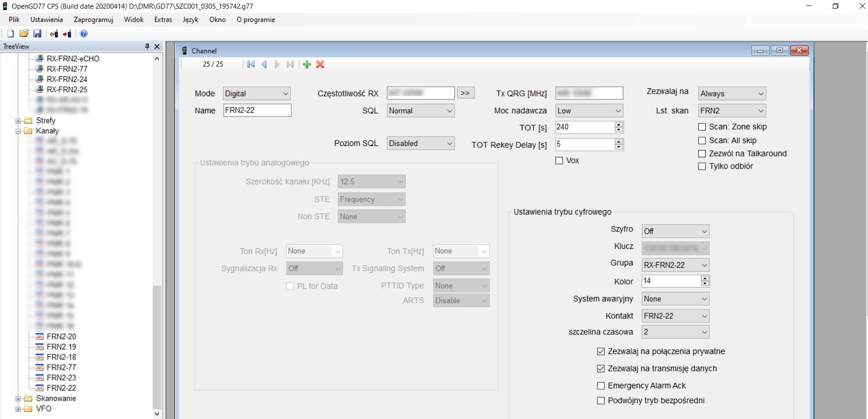Open Kontakt FRN2-22 dropdown
The width and height of the screenshot is (868, 419).
click(676, 316)
